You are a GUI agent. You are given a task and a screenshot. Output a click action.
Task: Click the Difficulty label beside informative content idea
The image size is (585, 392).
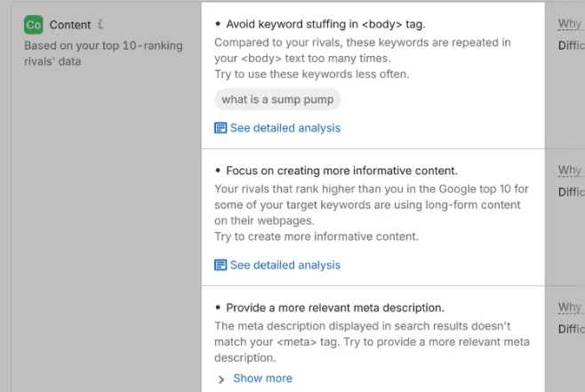pyautogui.click(x=572, y=192)
